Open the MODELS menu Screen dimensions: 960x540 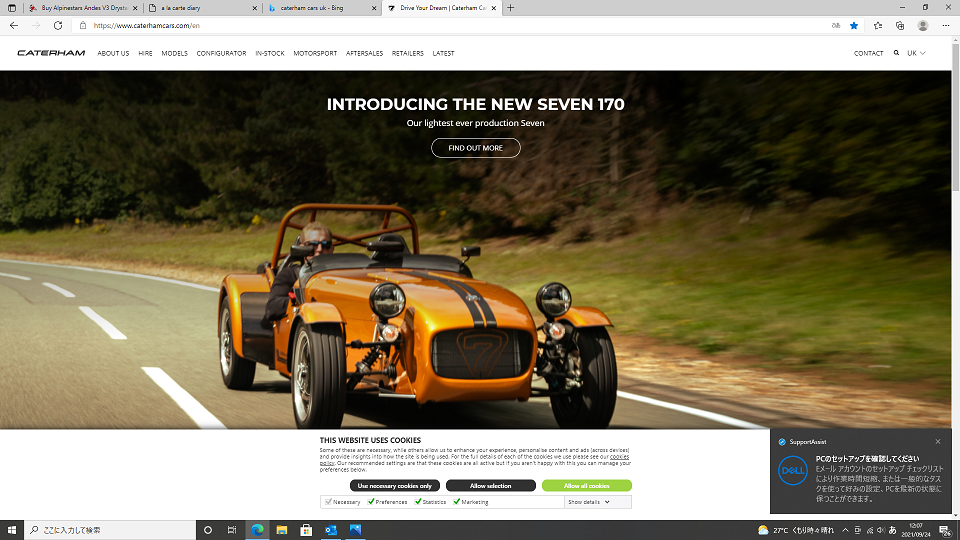174,53
